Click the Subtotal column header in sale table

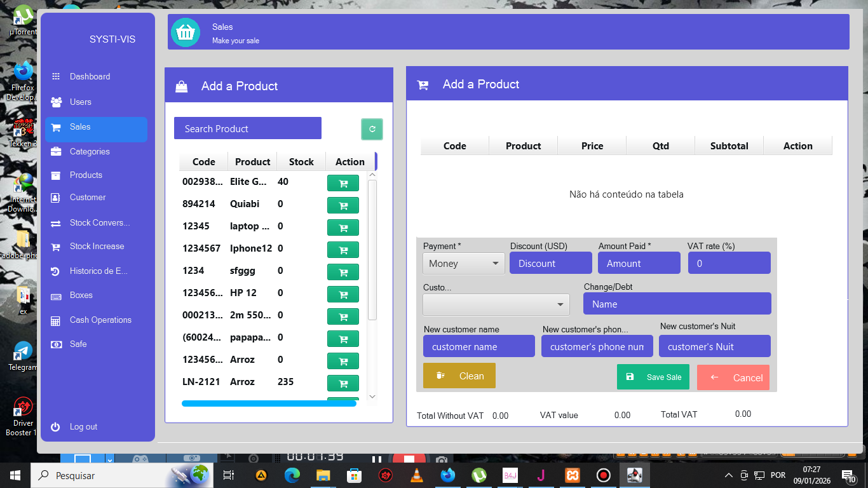coord(729,146)
